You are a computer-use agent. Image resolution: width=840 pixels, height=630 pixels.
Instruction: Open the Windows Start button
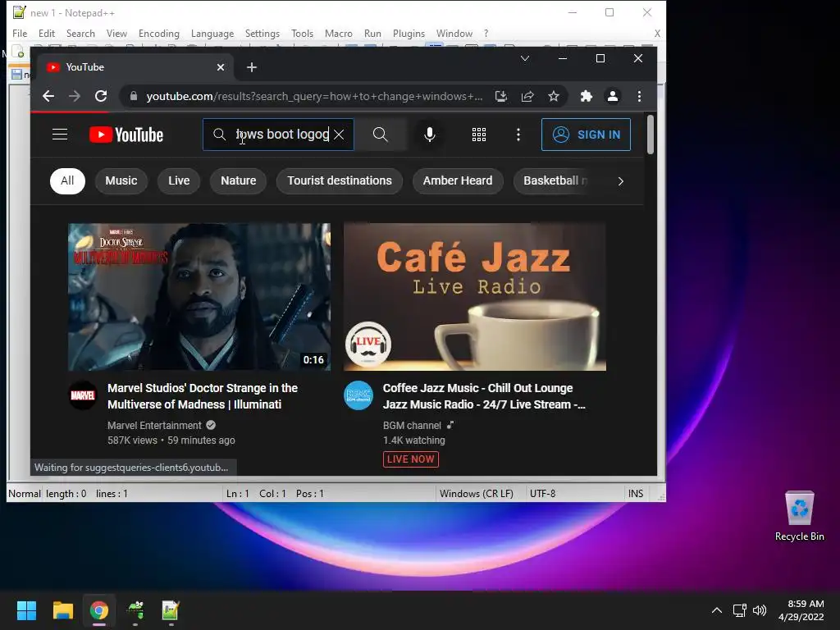tap(26, 610)
